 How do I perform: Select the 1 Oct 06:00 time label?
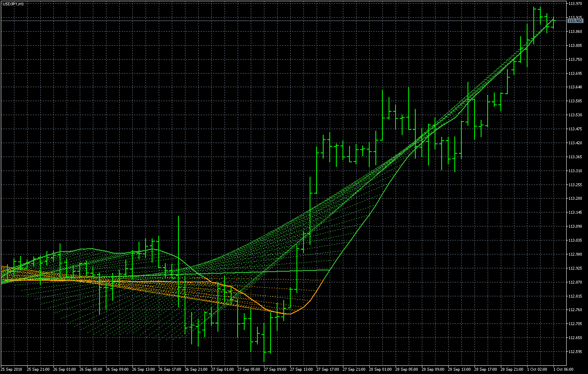563,369
